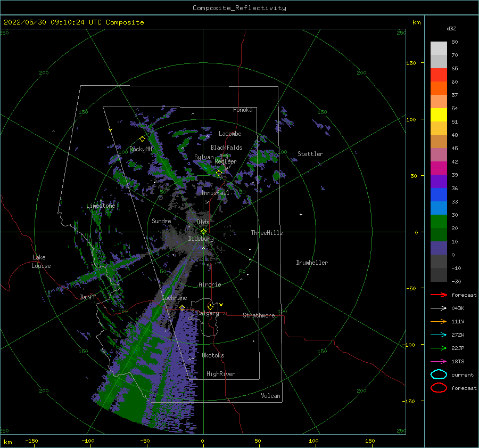The image size is (479, 448).
Task: Pick the dark blue 33-36 dBZ swatch
Action: coord(439,194)
